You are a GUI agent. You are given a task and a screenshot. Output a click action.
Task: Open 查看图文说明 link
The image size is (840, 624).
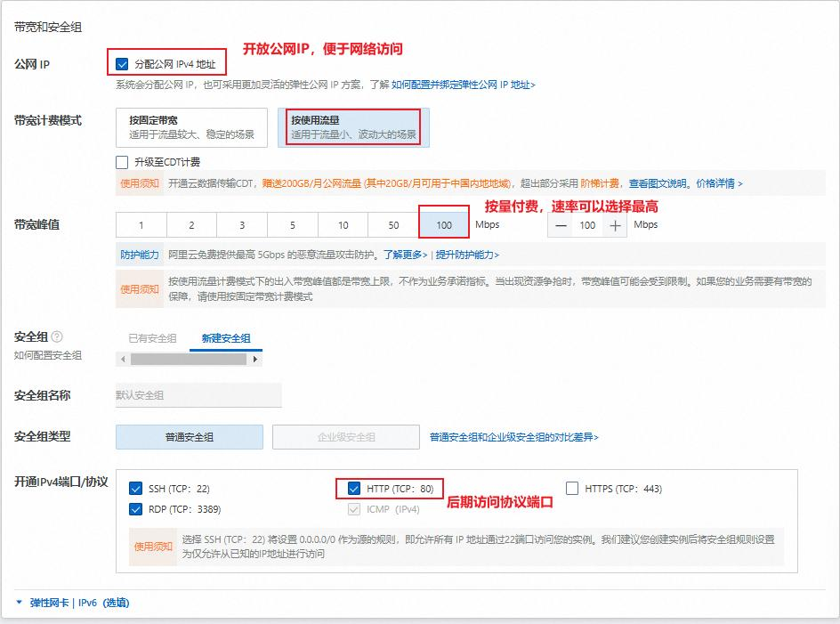tap(659, 184)
